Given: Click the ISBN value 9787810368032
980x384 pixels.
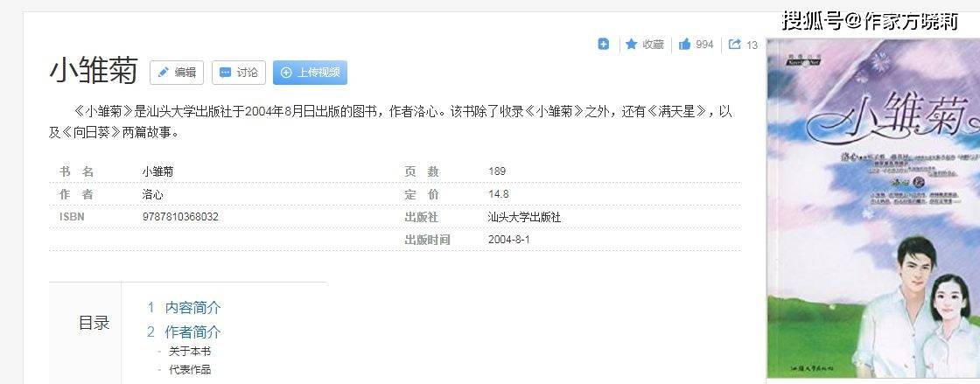Looking at the screenshot, I should click(180, 217).
